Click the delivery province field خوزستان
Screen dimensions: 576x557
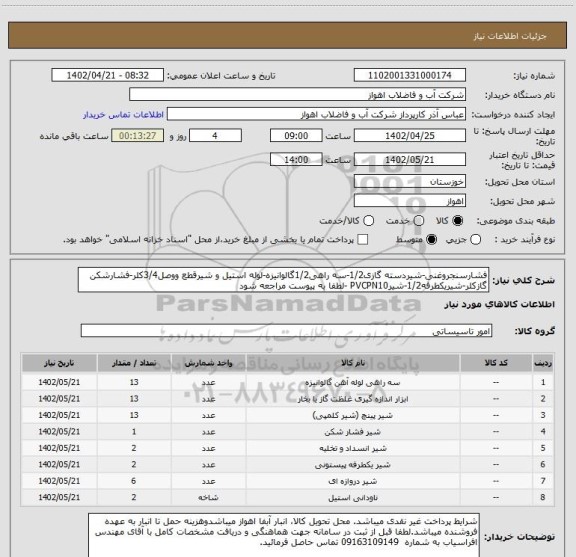[x=410, y=182]
